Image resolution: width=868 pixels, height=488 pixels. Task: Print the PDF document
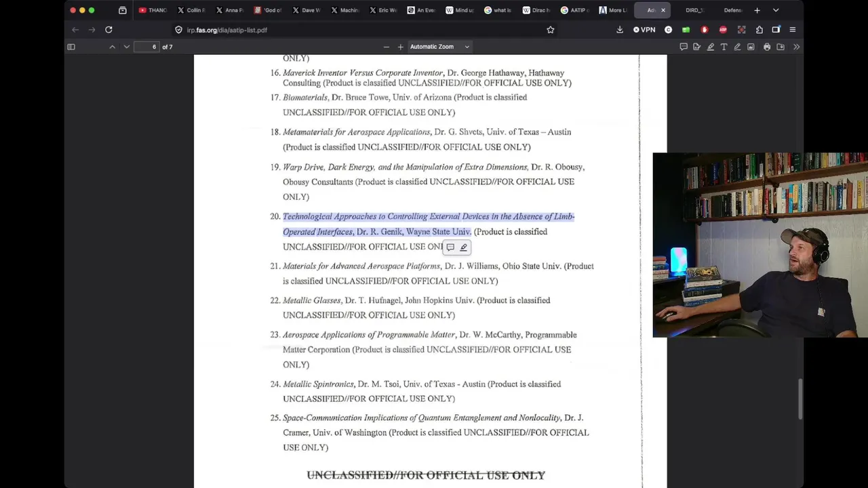[x=767, y=47]
